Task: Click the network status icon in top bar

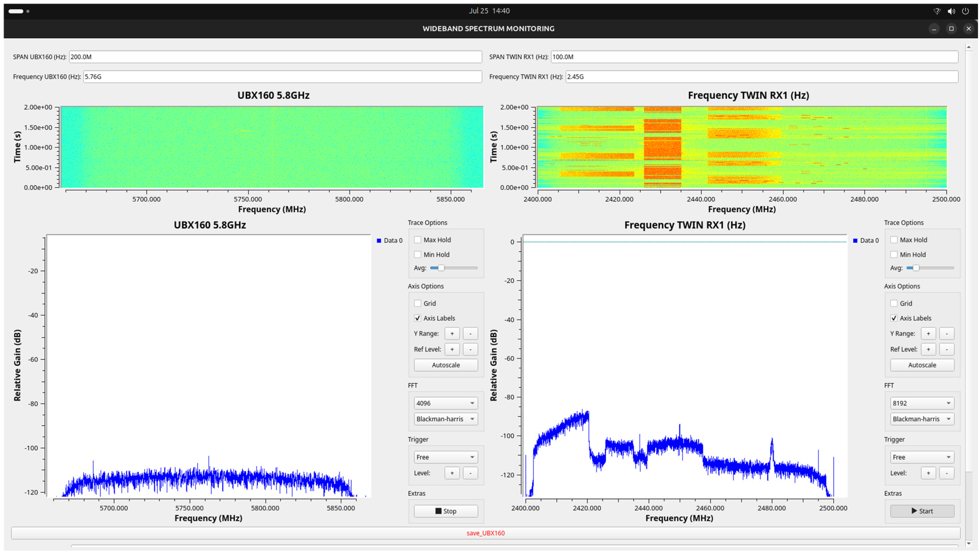Action: 937,11
